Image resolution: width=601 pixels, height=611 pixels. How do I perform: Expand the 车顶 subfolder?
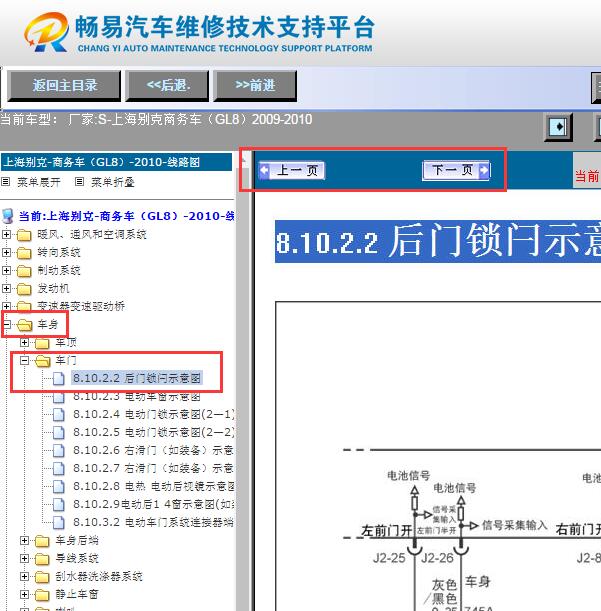coord(24,343)
